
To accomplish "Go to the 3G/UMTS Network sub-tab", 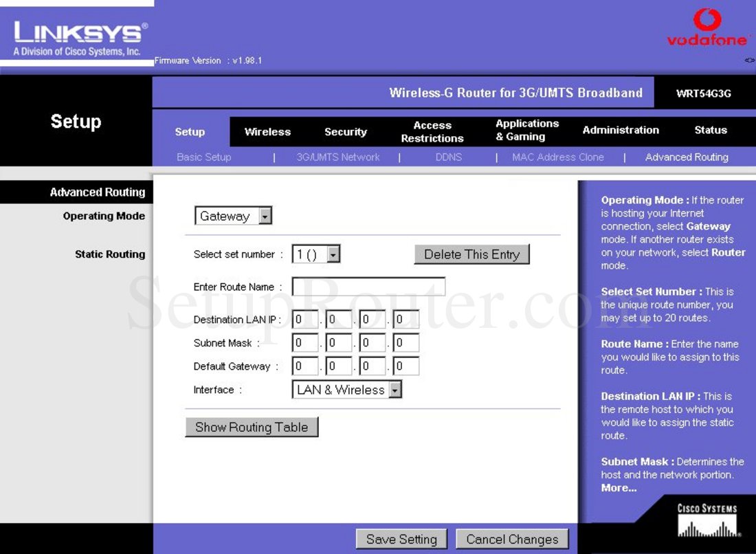I will coord(337,157).
